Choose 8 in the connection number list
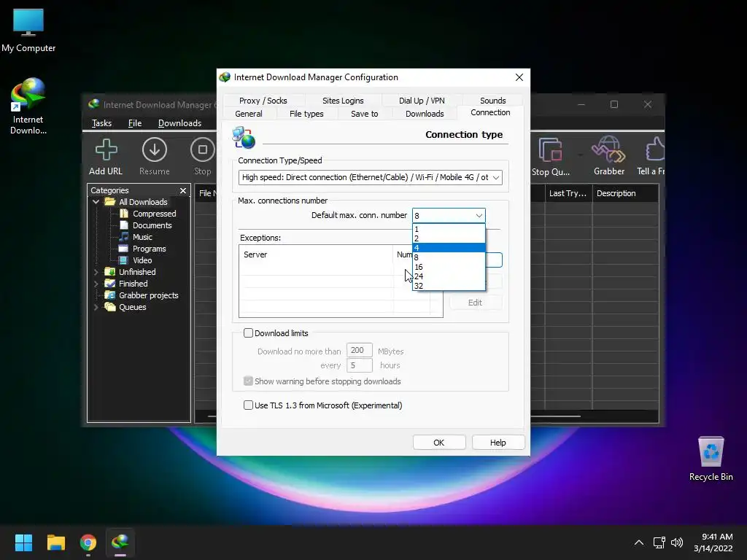Image resolution: width=747 pixels, height=560 pixels. click(x=449, y=257)
